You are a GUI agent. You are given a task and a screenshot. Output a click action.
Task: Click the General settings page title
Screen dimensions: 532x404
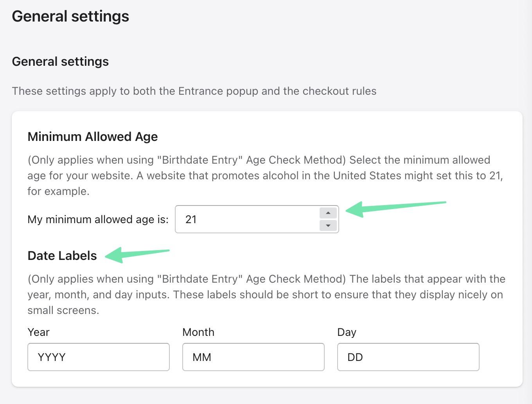pos(70,16)
